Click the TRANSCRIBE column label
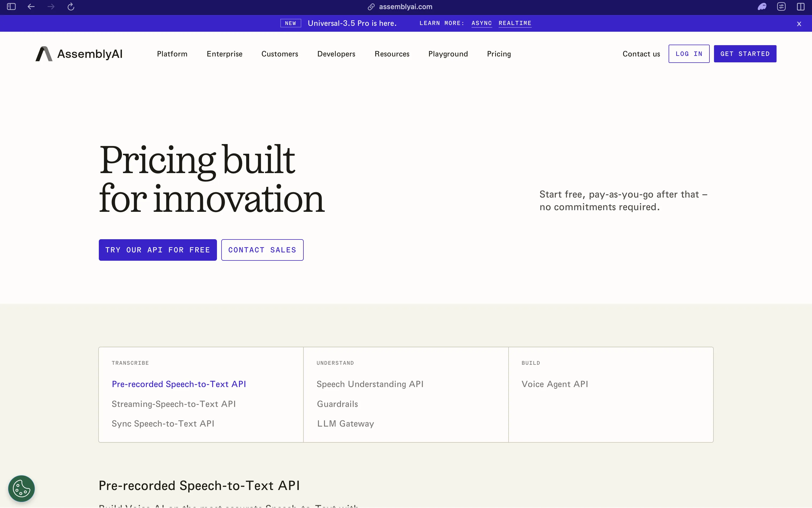812x508 pixels. coord(130,363)
